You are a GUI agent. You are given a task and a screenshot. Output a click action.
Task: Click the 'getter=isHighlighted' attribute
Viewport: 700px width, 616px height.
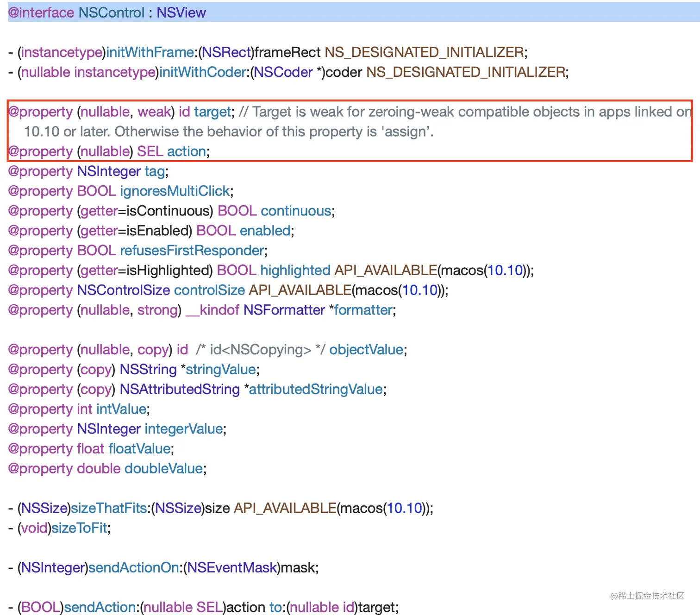pos(144,270)
